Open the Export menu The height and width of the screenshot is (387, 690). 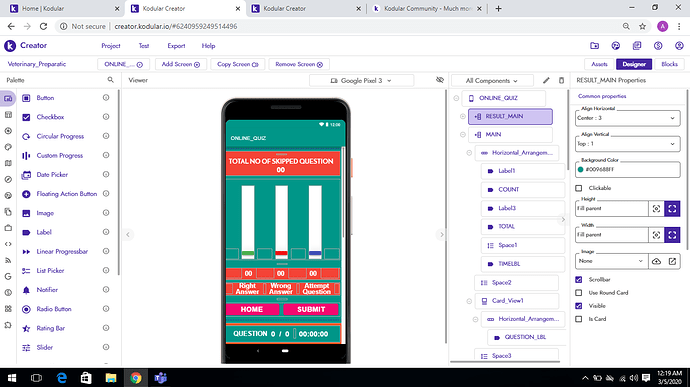[x=176, y=46]
